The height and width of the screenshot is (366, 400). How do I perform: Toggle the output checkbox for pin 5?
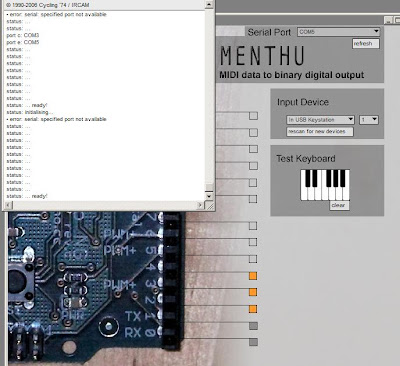pos(253,259)
